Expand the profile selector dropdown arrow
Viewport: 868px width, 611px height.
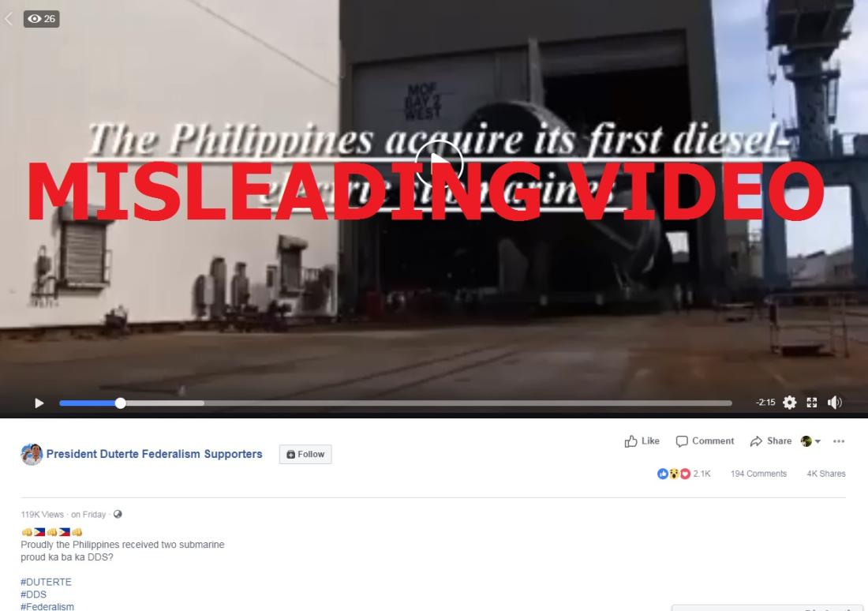pos(817,441)
